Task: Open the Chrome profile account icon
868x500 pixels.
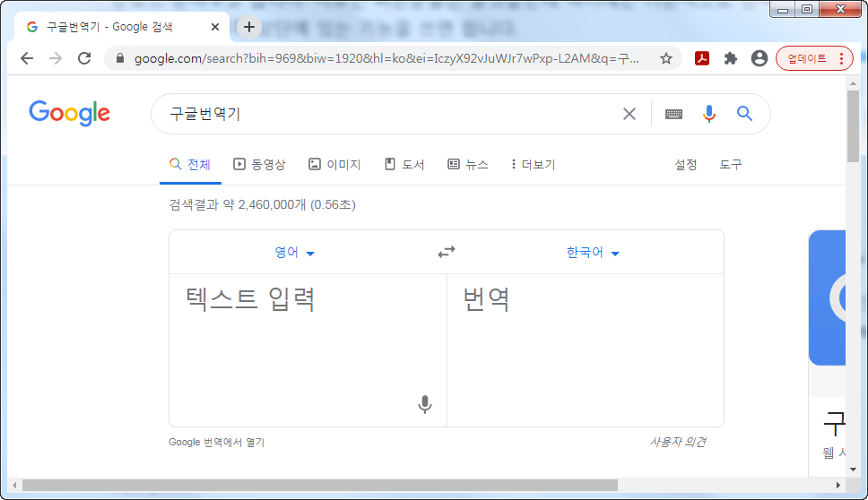Action: pyautogui.click(x=759, y=58)
